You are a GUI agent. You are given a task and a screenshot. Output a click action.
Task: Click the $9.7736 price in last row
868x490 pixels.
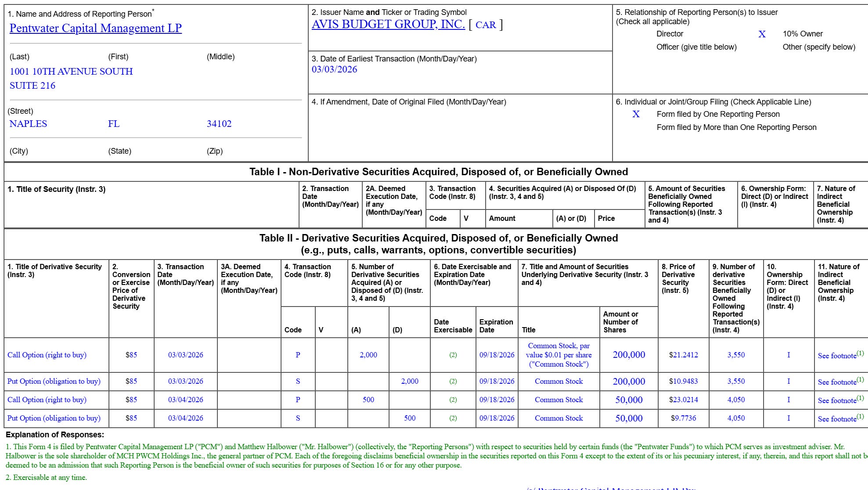pyautogui.click(x=683, y=418)
